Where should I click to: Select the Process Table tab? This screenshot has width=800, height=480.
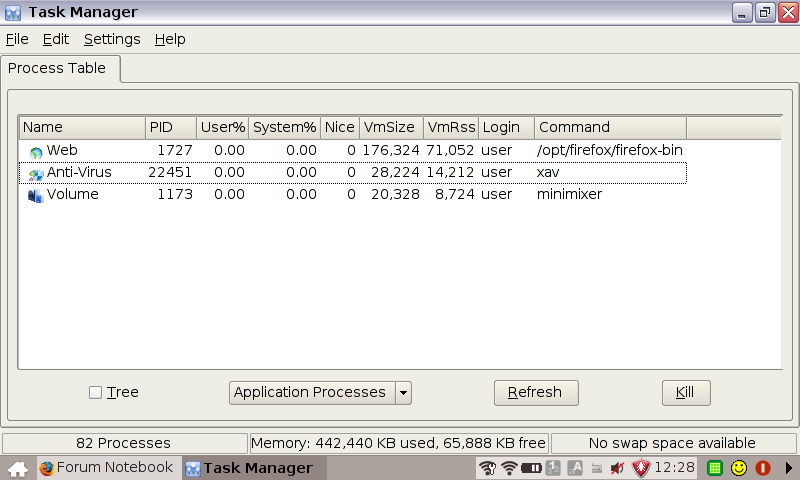click(60, 68)
